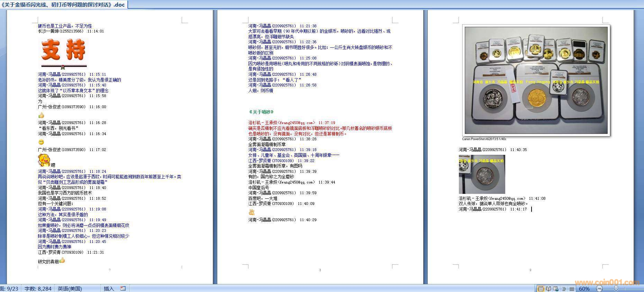
Task: Switch to Web Layout view
Action: click(556, 289)
